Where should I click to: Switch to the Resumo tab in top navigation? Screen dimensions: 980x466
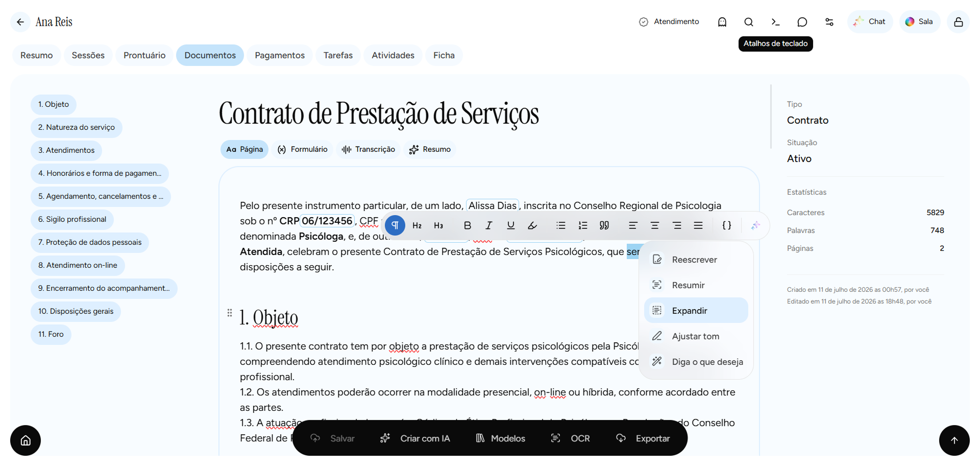(37, 55)
